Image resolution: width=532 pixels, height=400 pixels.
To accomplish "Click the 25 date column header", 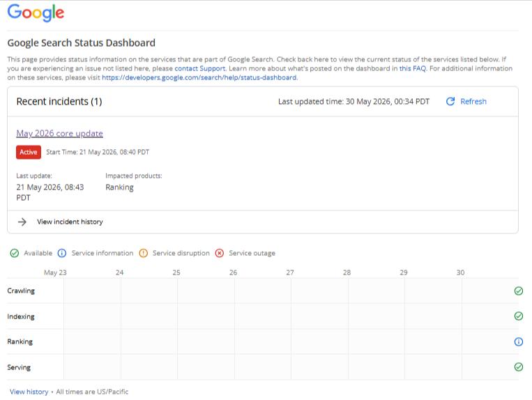I will click(176, 272).
